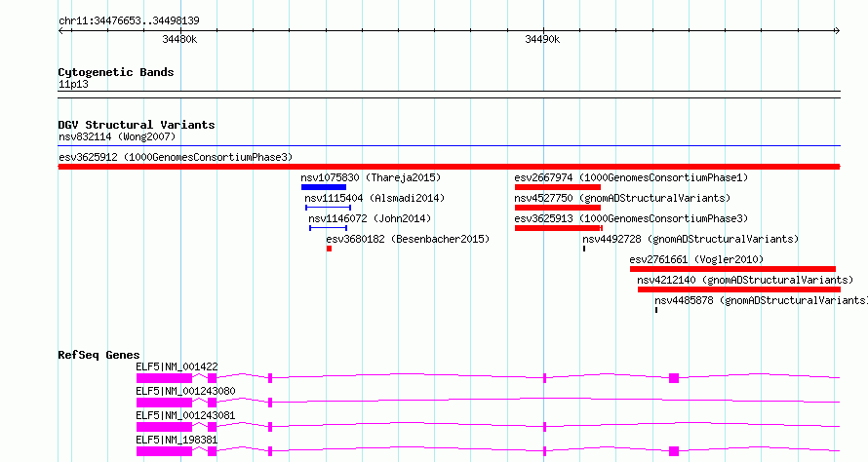Click the blue nsv1075830 variant bar
Image resolution: width=868 pixels, height=462 pixels.
324,187
